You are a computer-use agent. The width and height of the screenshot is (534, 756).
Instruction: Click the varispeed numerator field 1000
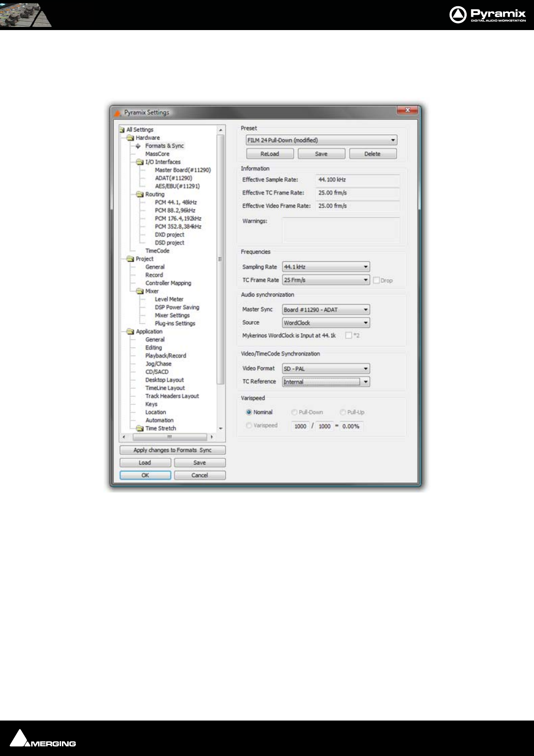[x=300, y=426]
